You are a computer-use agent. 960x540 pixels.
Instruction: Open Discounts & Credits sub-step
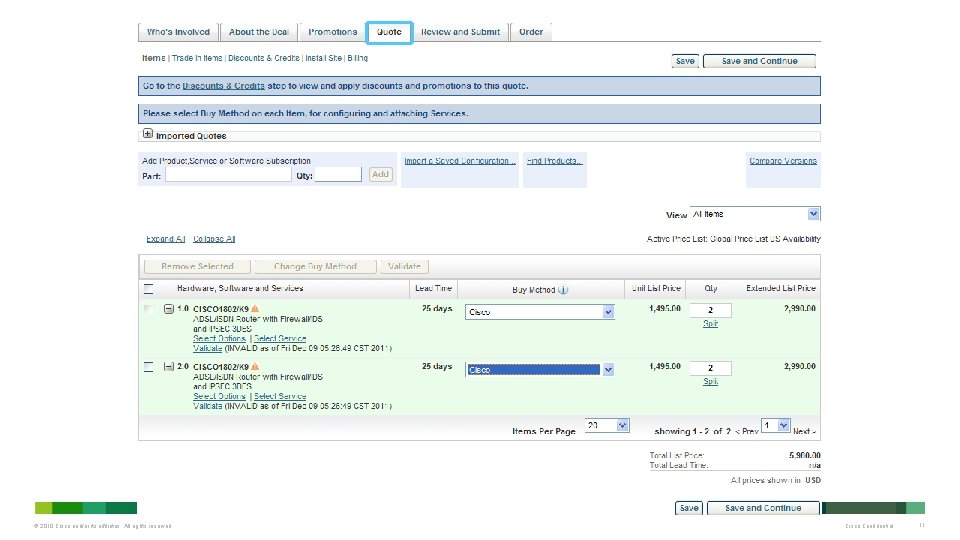[264, 58]
